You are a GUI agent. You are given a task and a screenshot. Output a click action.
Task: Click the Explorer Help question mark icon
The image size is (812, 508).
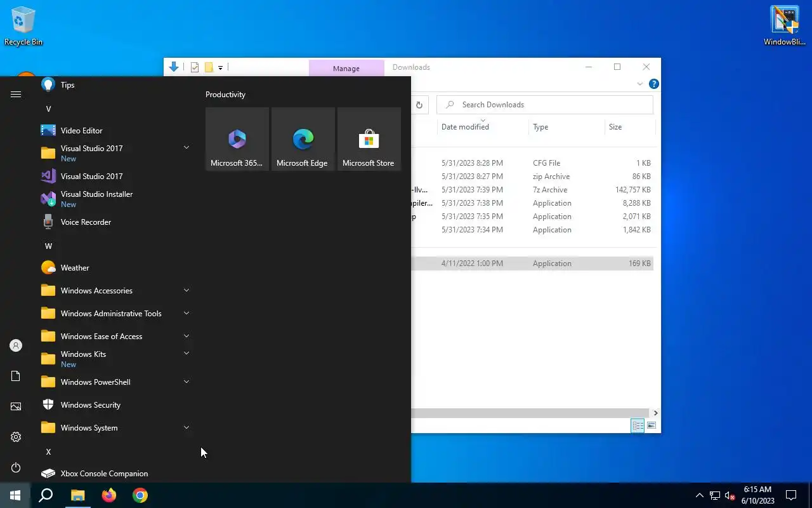pos(654,84)
